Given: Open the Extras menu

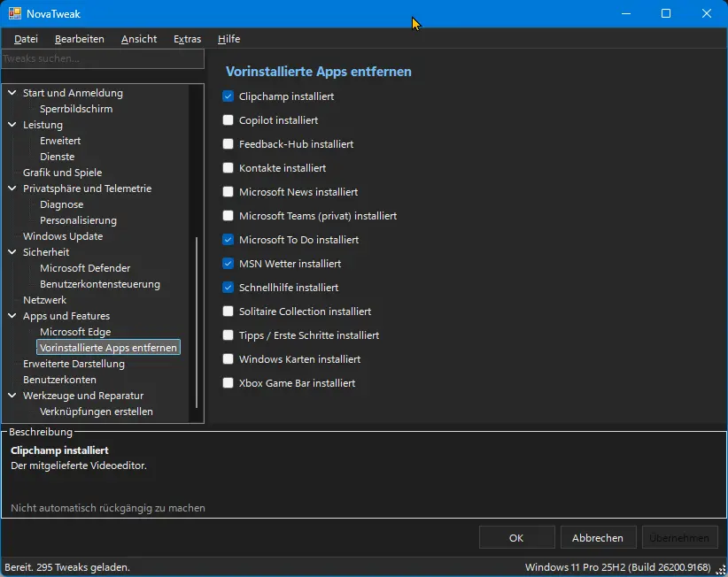Looking at the screenshot, I should [187, 39].
